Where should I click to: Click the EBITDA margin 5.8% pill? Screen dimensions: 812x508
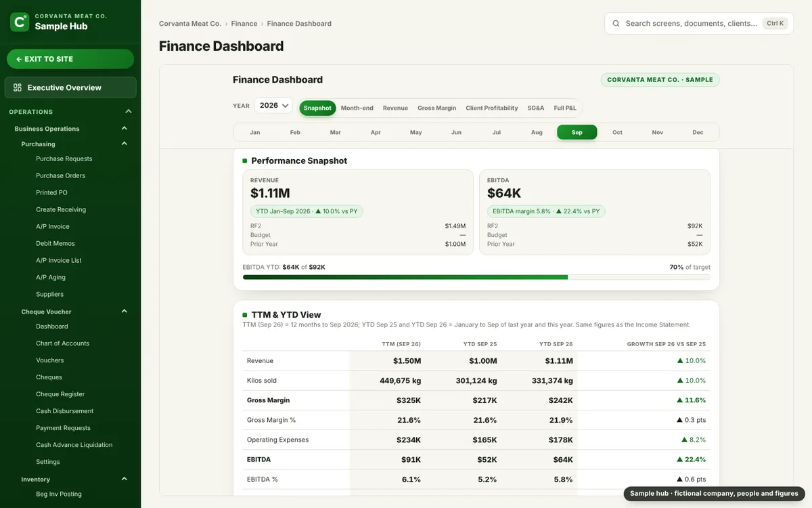pyautogui.click(x=546, y=211)
